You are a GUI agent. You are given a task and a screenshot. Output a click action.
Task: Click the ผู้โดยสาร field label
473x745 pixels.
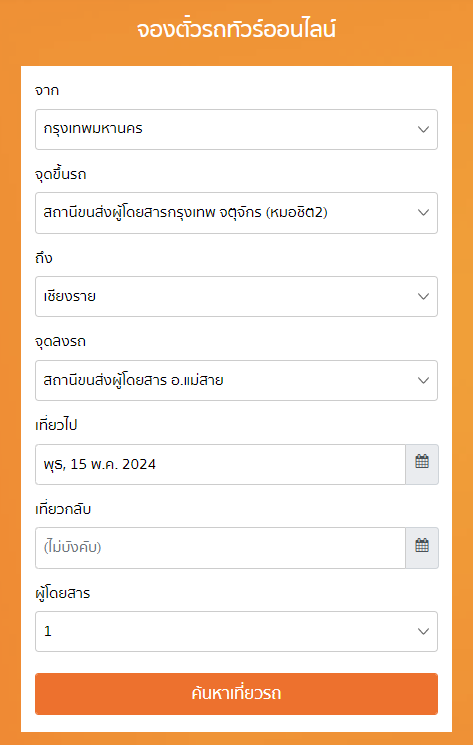(x=63, y=593)
